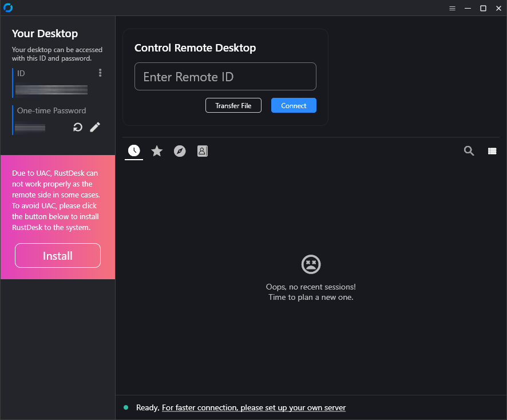The width and height of the screenshot is (507, 420).
Task: Open the hamburger settings menu in title bar
Action: pyautogui.click(x=452, y=8)
